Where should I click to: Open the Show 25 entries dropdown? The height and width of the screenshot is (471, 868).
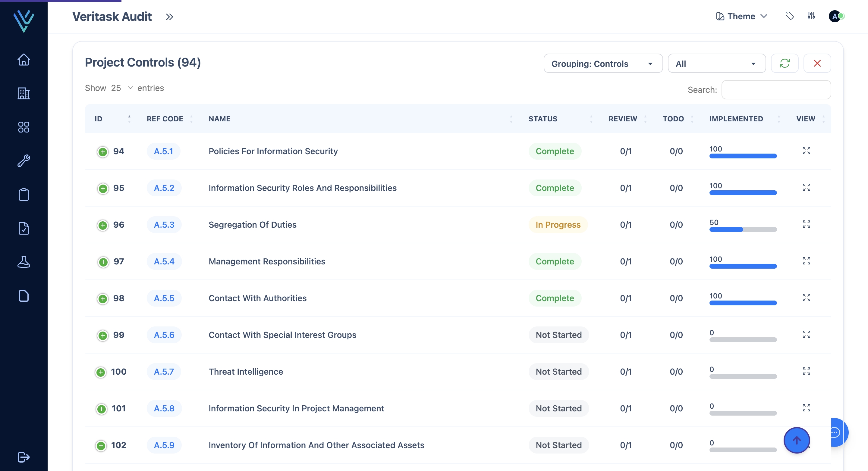[x=122, y=88]
